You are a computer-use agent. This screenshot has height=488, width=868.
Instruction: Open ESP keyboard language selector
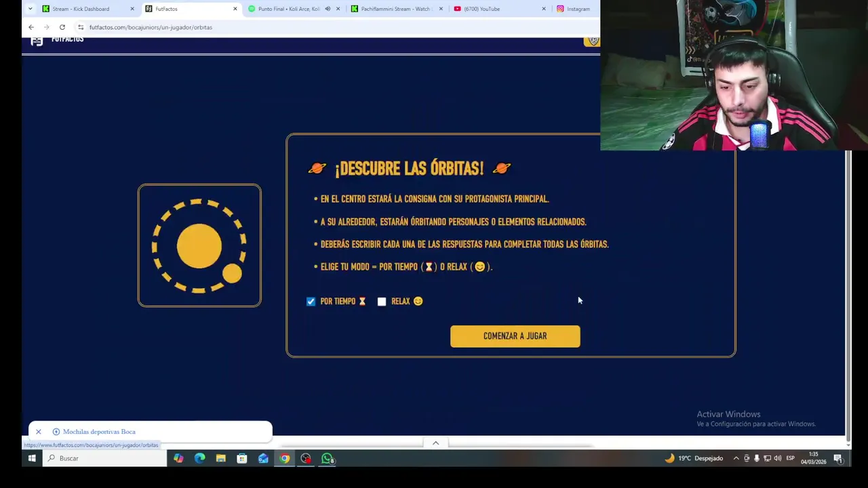click(790, 458)
